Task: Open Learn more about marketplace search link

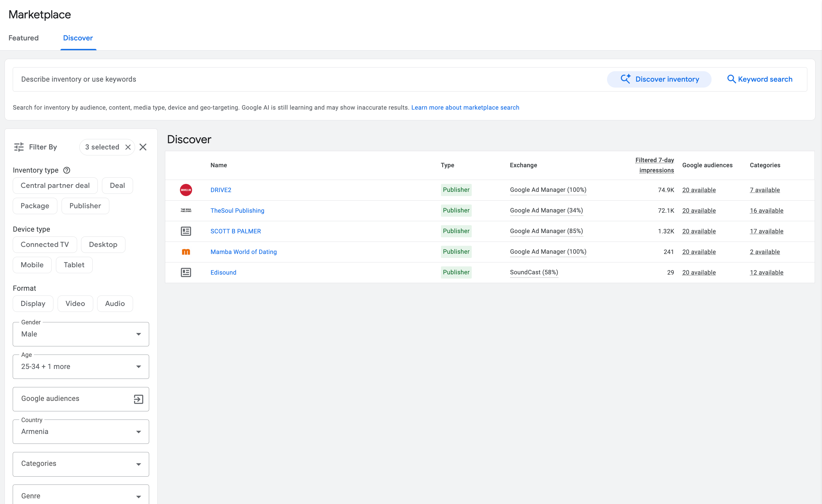Action: pos(465,107)
